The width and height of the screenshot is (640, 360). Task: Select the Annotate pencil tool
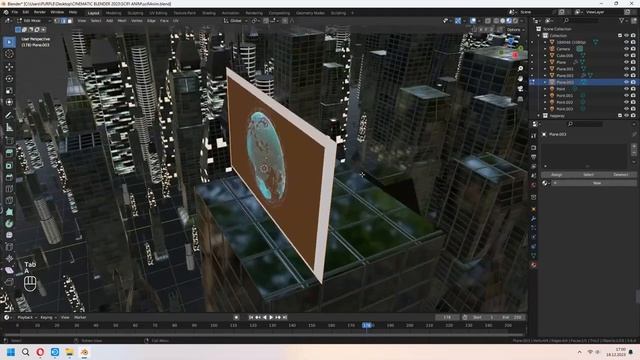9,116
